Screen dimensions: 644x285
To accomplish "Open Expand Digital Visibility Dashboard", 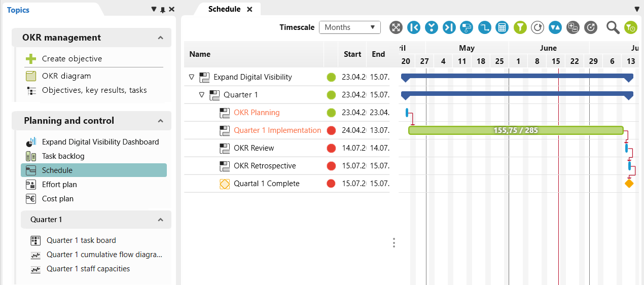I will tap(100, 142).
